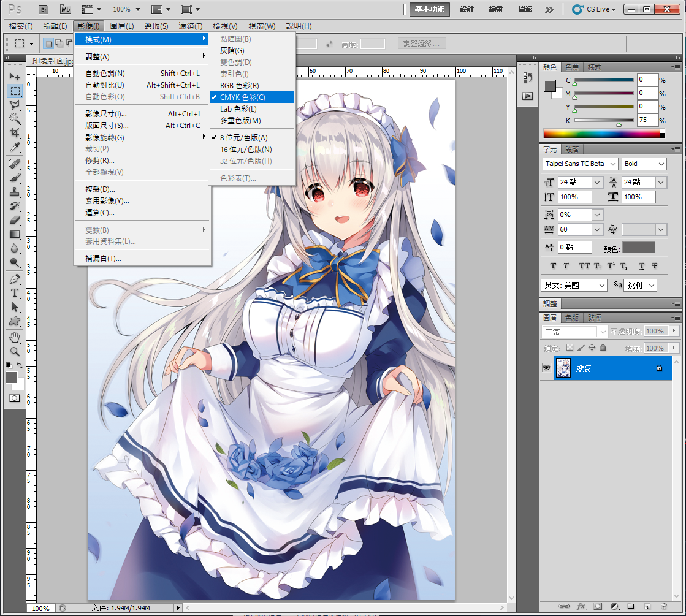
Task: Delete layer with the trash icon
Action: click(664, 606)
